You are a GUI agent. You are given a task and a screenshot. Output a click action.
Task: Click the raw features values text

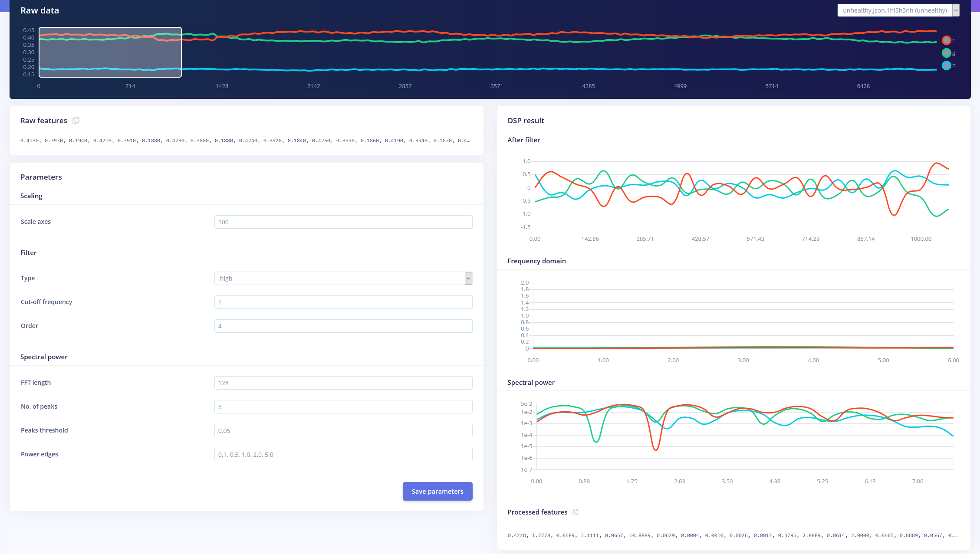pyautogui.click(x=245, y=141)
